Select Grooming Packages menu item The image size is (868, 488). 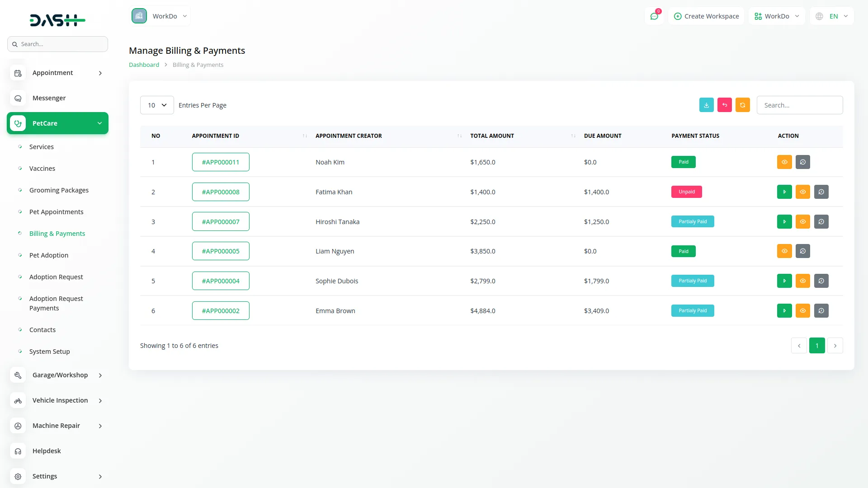(59, 190)
